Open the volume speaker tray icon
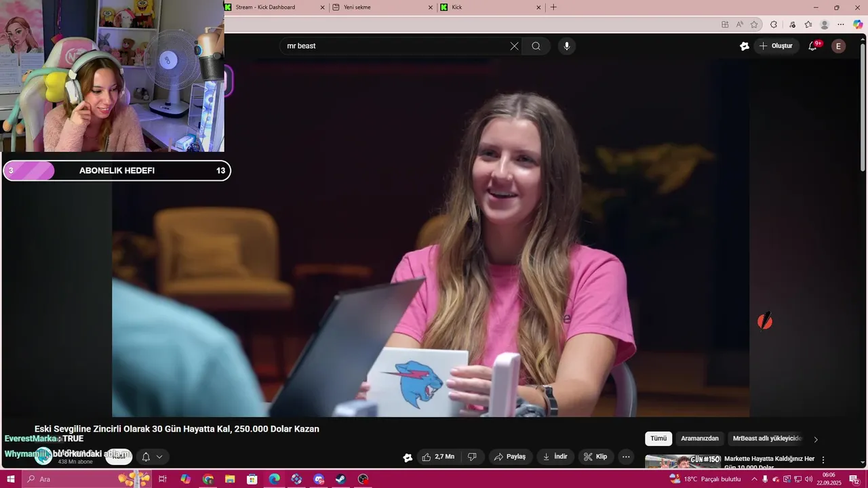The width and height of the screenshot is (868, 488). coord(809,479)
